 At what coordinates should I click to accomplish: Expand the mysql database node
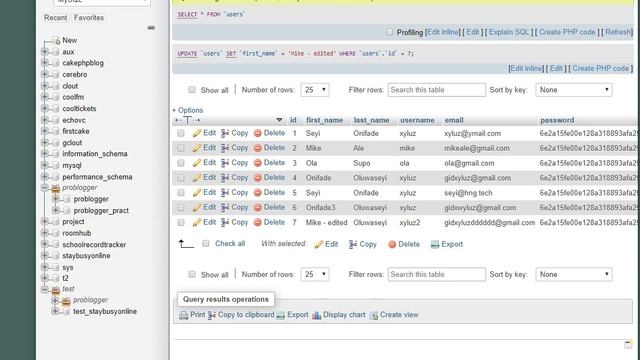pos(44,165)
